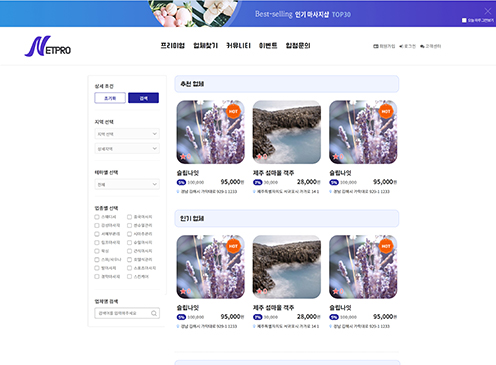Screen dimensions: 496x365
Task: Open the 입점문의 menu
Action: coord(298,46)
